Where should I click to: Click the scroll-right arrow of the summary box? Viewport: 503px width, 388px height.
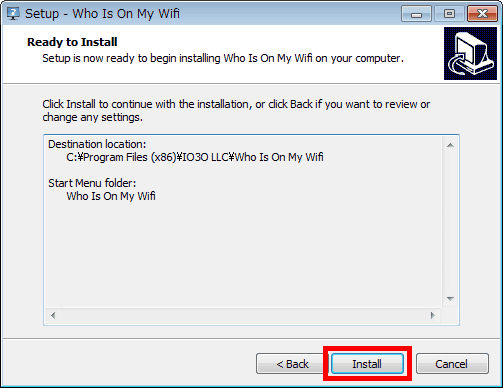coord(433,315)
